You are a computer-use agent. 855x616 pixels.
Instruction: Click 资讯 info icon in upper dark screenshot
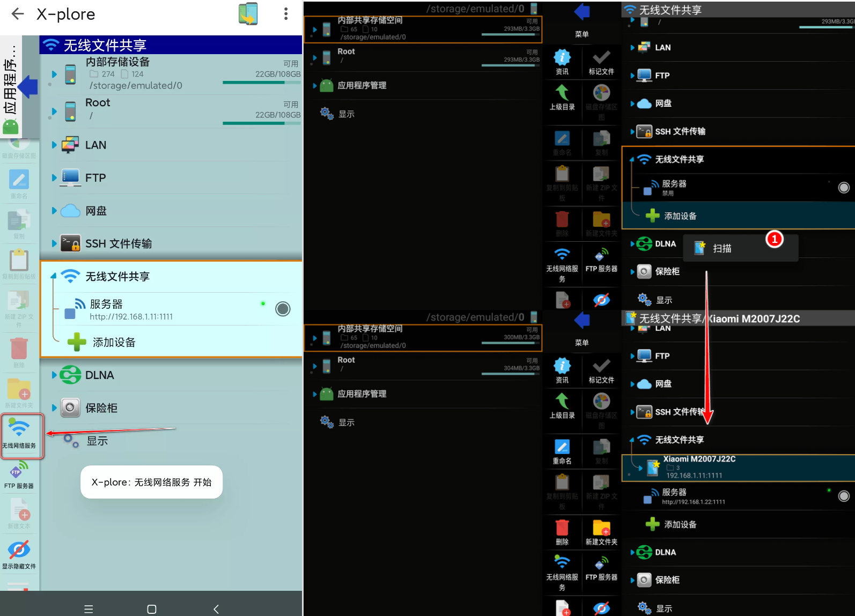(562, 57)
